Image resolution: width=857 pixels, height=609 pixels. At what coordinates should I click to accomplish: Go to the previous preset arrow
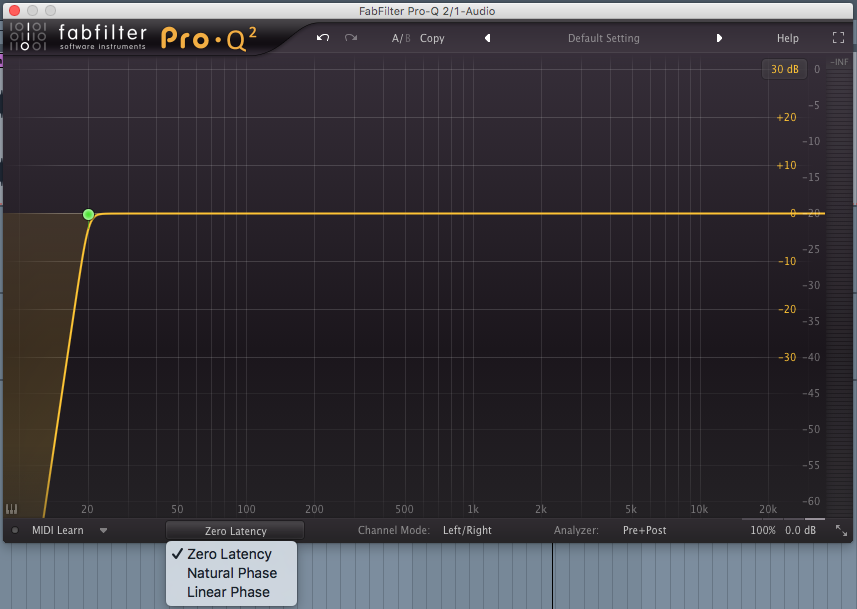(488, 38)
